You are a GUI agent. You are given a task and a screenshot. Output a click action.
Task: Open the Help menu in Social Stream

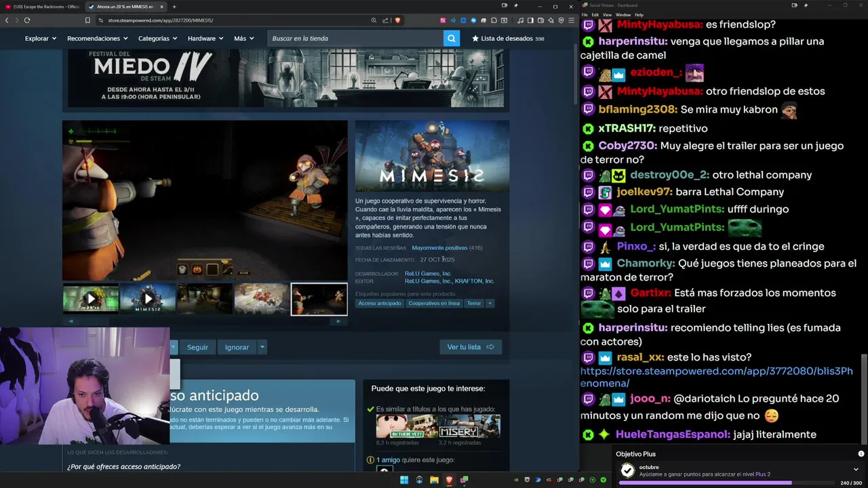(x=639, y=15)
